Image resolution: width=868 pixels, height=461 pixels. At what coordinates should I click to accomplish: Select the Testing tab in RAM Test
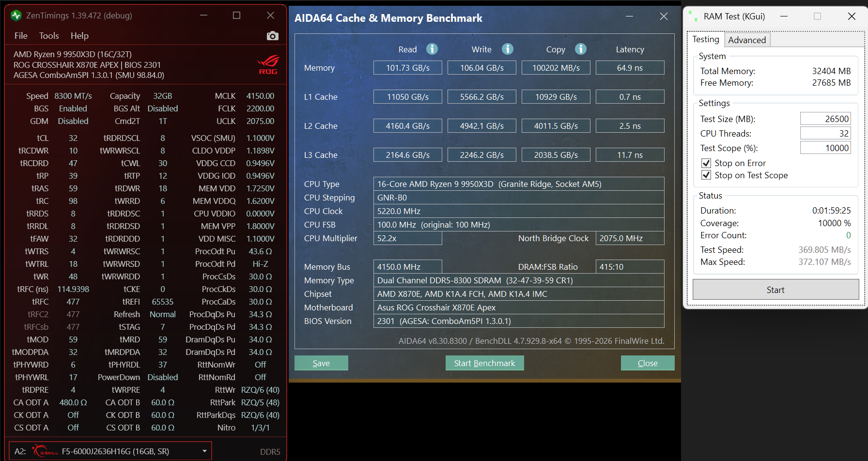point(705,39)
